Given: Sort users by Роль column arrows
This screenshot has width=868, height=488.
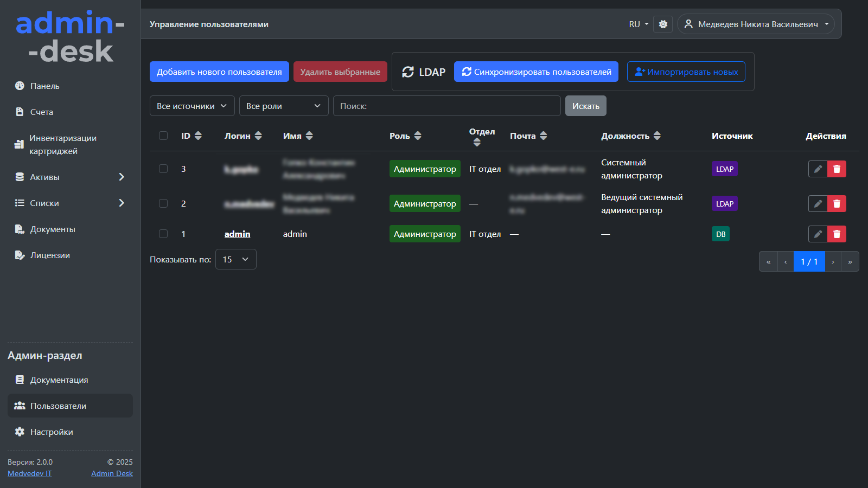Looking at the screenshot, I should point(418,136).
